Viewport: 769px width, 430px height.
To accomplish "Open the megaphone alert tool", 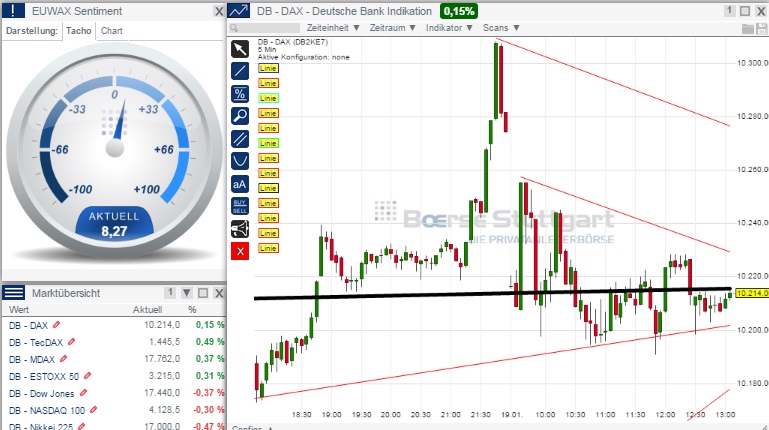I will pyautogui.click(x=240, y=228).
